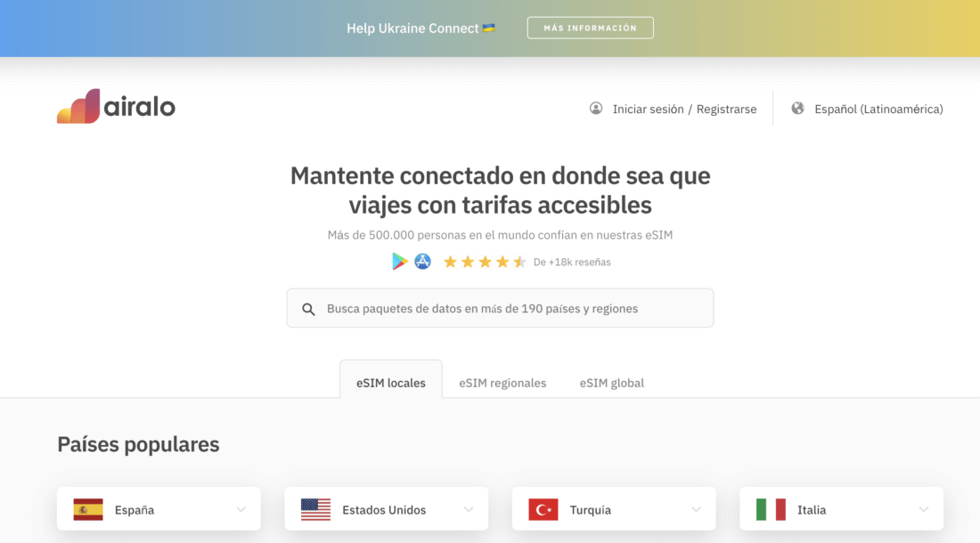This screenshot has height=543, width=980.
Task: Click the Help Ukraine Connect text
Action: pyautogui.click(x=412, y=28)
